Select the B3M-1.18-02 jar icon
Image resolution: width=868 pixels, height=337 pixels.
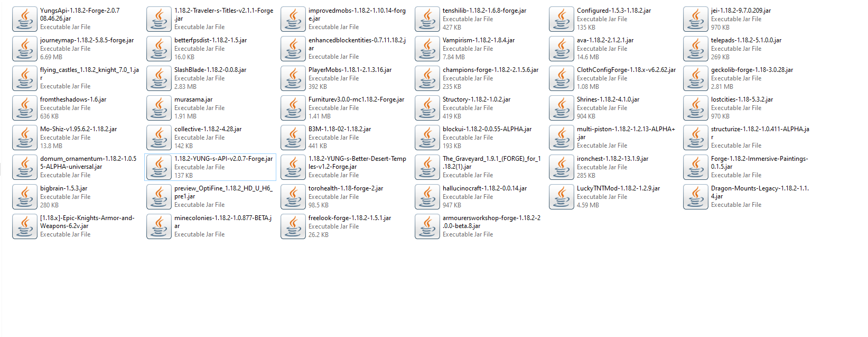click(x=293, y=138)
